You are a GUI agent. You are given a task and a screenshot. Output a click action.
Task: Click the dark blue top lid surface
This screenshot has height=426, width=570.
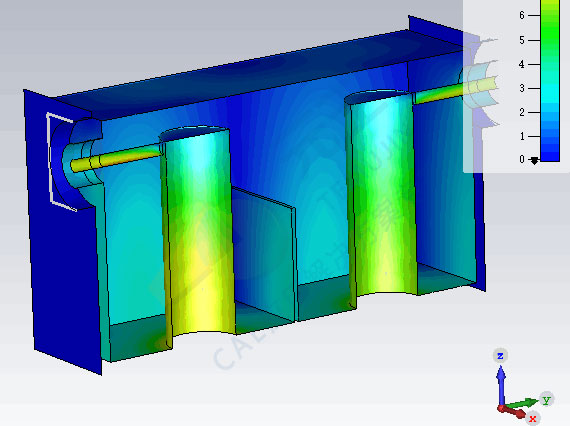pyautogui.click(x=254, y=71)
